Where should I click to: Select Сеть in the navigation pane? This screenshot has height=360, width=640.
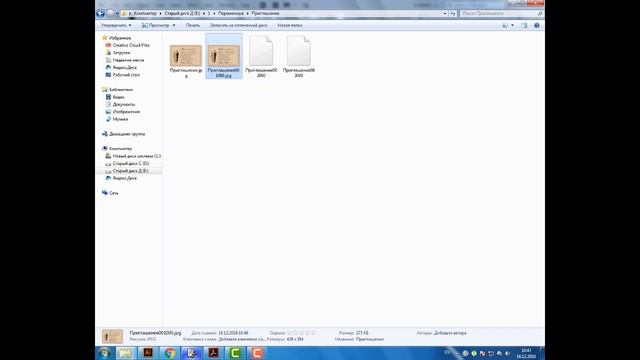coord(113,193)
